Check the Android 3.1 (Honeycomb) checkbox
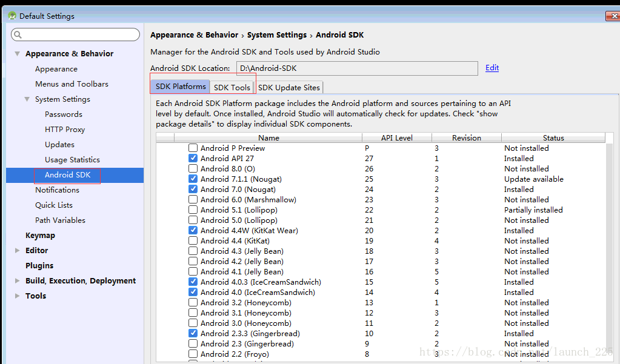The image size is (620, 364). [x=193, y=313]
